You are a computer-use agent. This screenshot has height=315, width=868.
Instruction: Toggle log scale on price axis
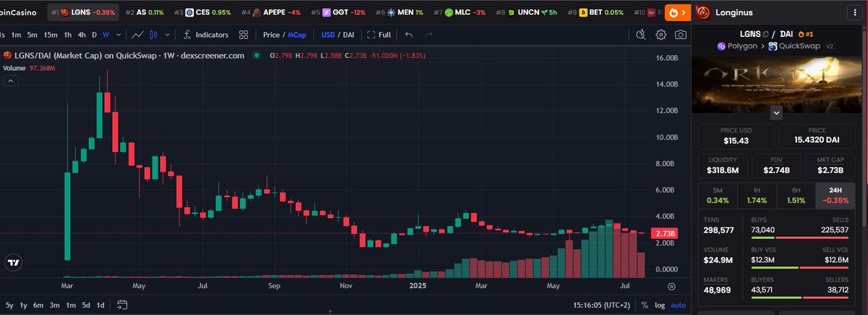click(x=659, y=305)
